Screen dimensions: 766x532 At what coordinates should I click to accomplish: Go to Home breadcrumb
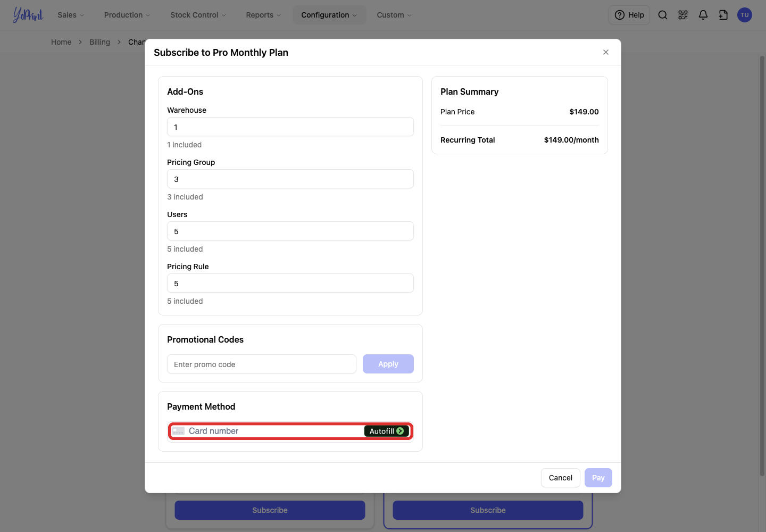61,42
